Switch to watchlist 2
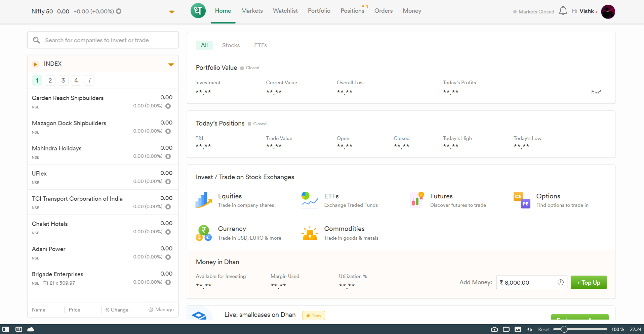Screen dimensions: 644x334 pos(50,81)
